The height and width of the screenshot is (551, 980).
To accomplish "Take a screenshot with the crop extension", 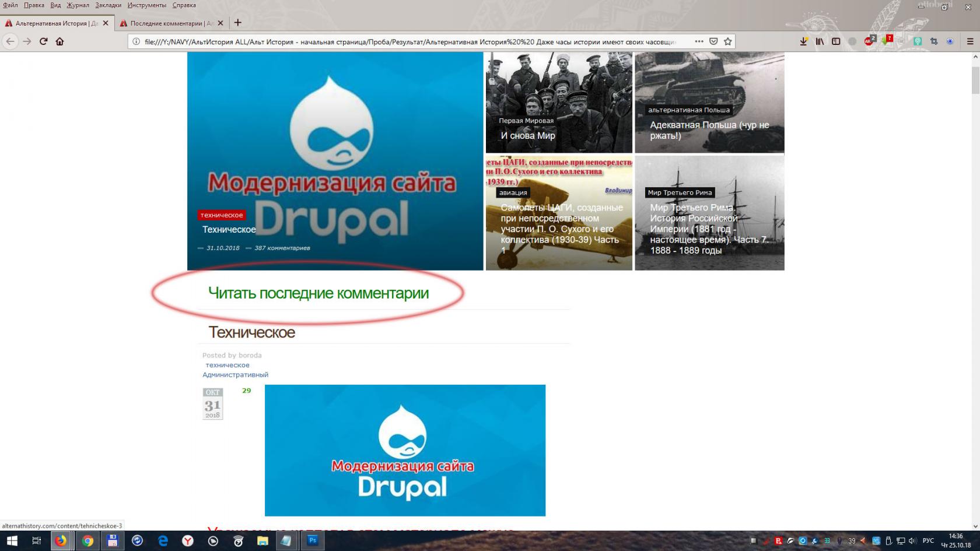I will point(934,41).
